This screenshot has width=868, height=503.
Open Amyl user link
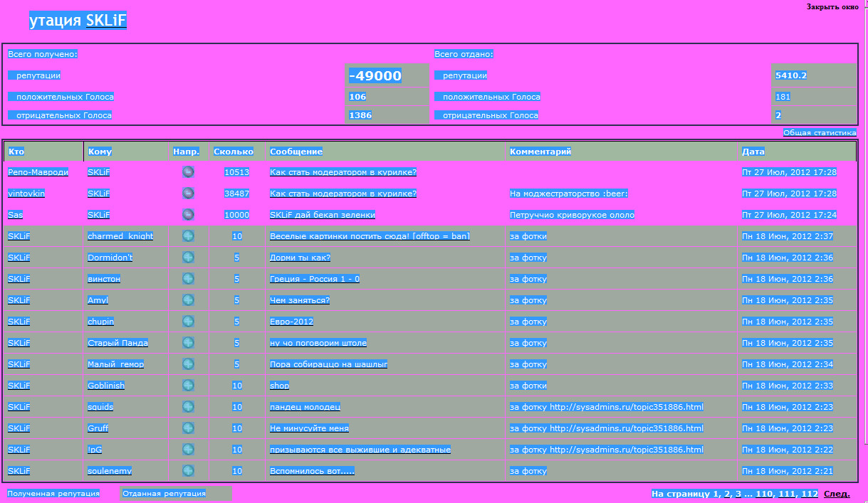98,300
